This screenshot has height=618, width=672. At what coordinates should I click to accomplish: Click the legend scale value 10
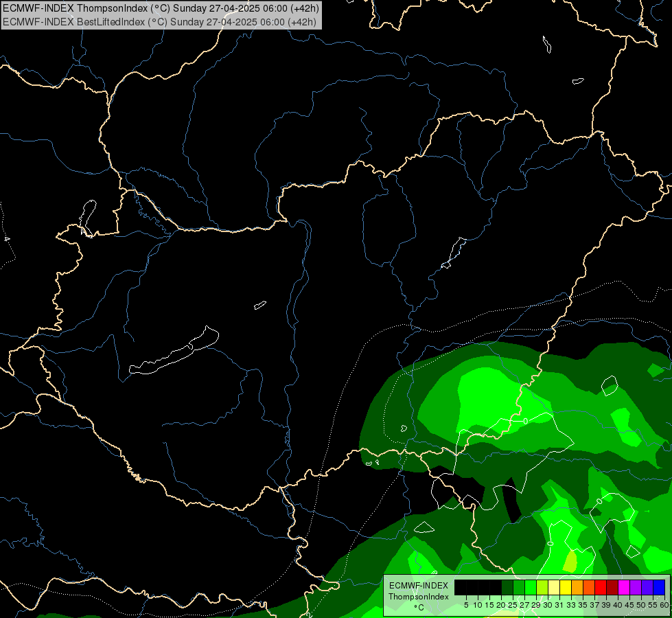pos(478,605)
